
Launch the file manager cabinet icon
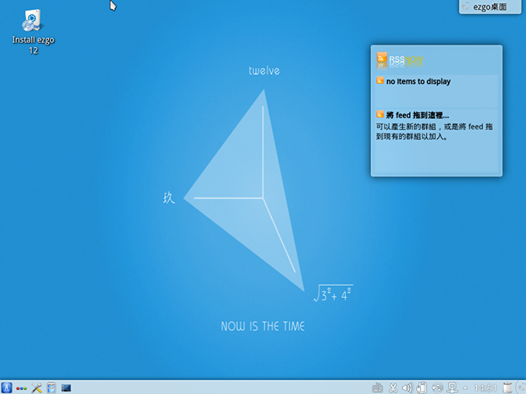tap(51, 388)
